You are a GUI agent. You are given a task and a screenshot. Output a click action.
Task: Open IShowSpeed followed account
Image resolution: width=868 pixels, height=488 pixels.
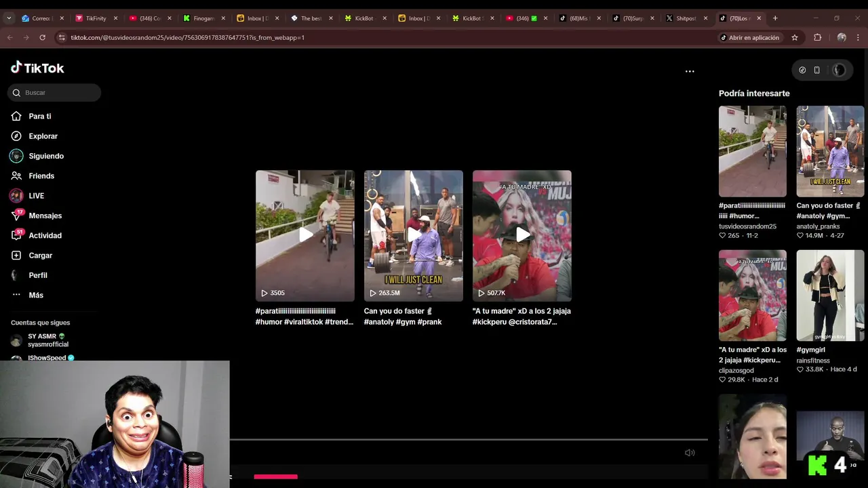(x=47, y=357)
